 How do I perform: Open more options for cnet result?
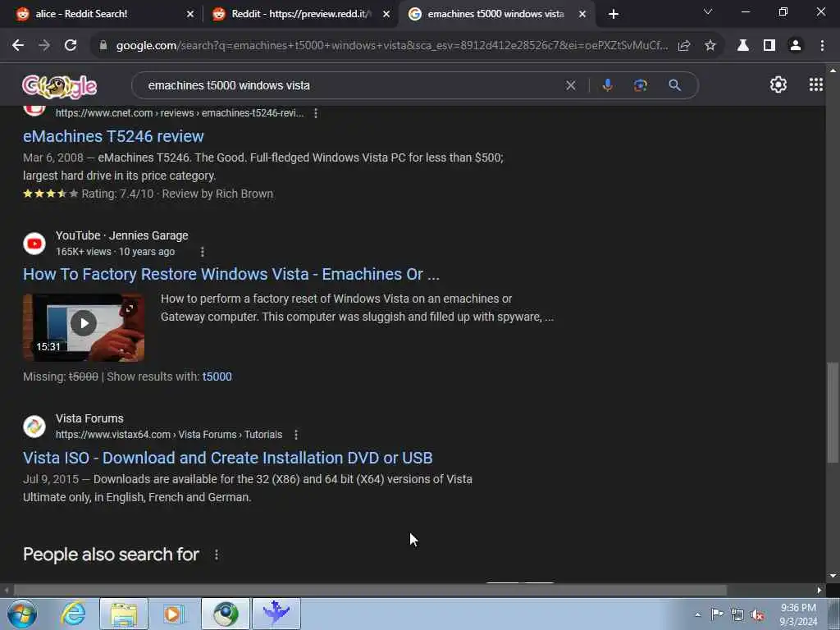pos(316,113)
